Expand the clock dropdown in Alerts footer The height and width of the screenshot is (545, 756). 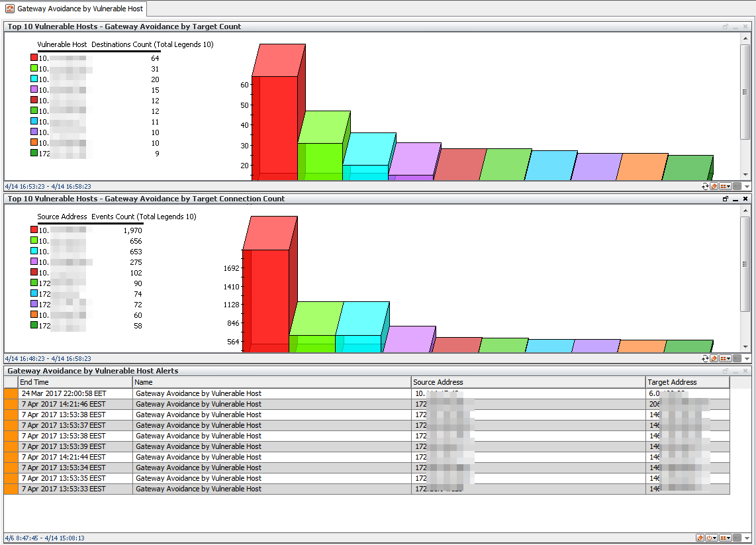(712, 538)
